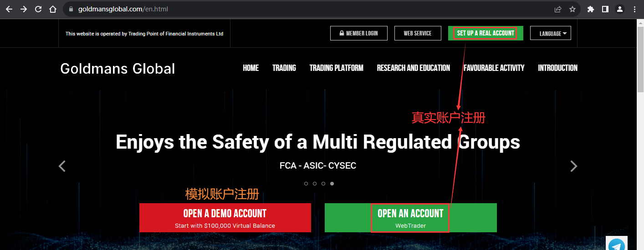Open the browser home page
The width and height of the screenshot is (644, 250).
53,9
